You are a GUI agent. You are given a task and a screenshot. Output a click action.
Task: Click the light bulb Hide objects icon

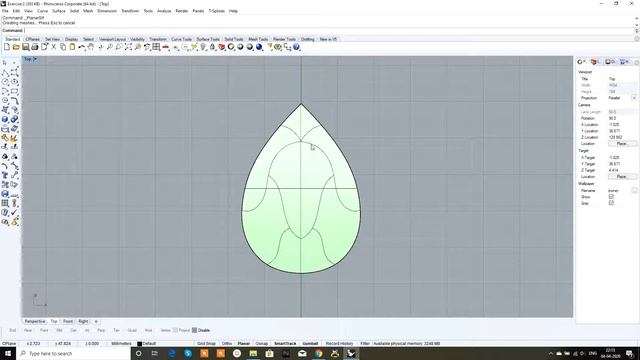click(203, 47)
